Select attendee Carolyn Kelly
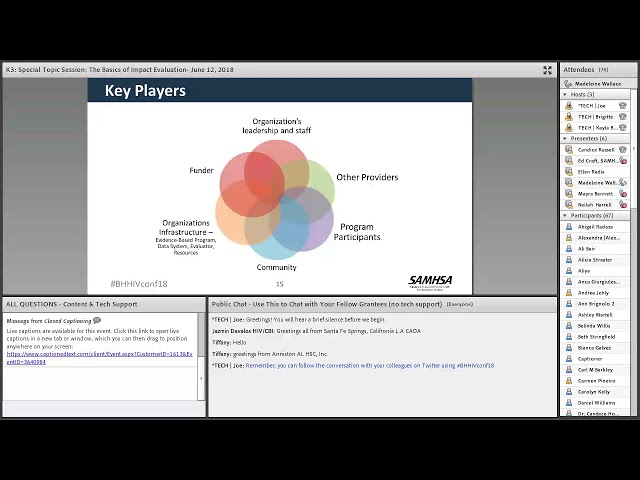640x480 pixels. pyautogui.click(x=595, y=392)
